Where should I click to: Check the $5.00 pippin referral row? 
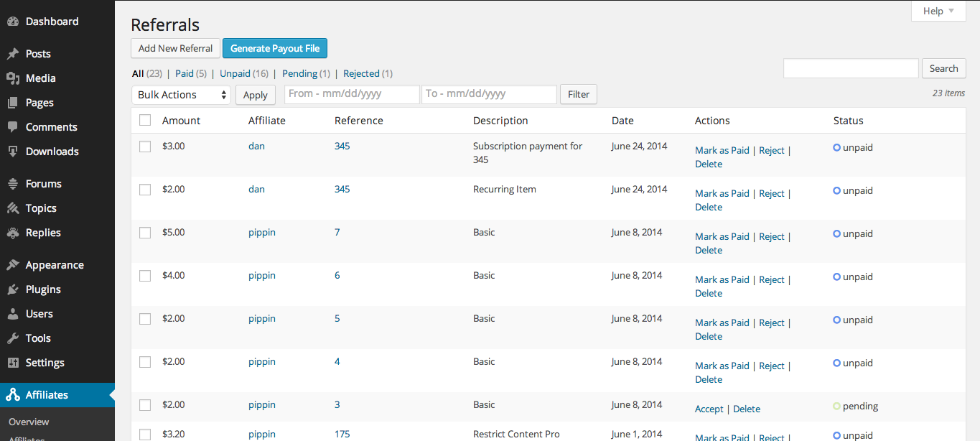145,233
